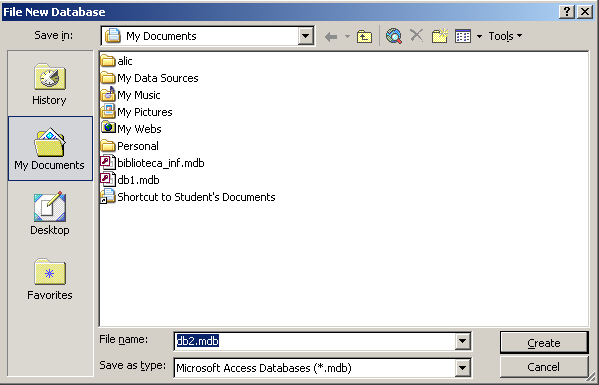
Task: Click the Create button
Action: (544, 343)
